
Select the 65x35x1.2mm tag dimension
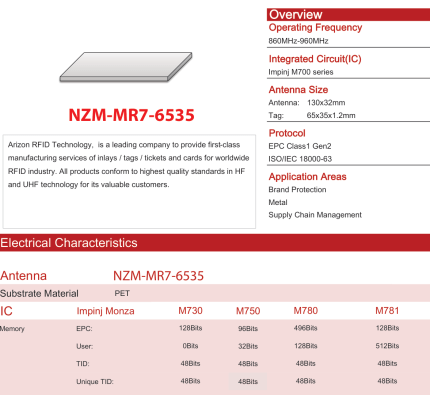pyautogui.click(x=331, y=116)
